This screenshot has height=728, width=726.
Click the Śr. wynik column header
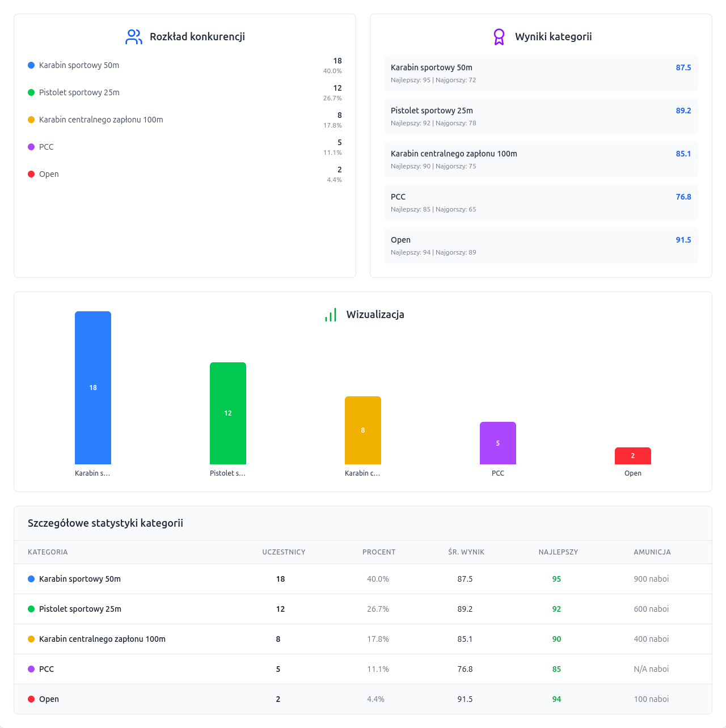point(466,552)
